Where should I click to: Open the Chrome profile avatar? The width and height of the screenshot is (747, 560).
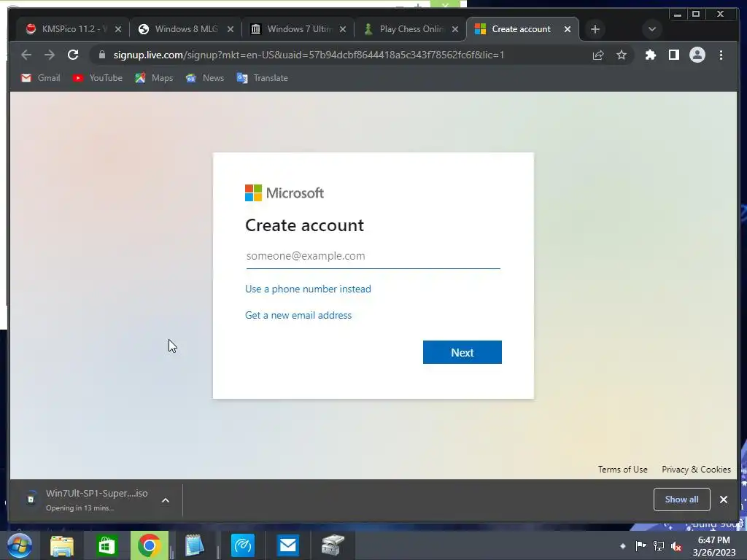pos(697,55)
